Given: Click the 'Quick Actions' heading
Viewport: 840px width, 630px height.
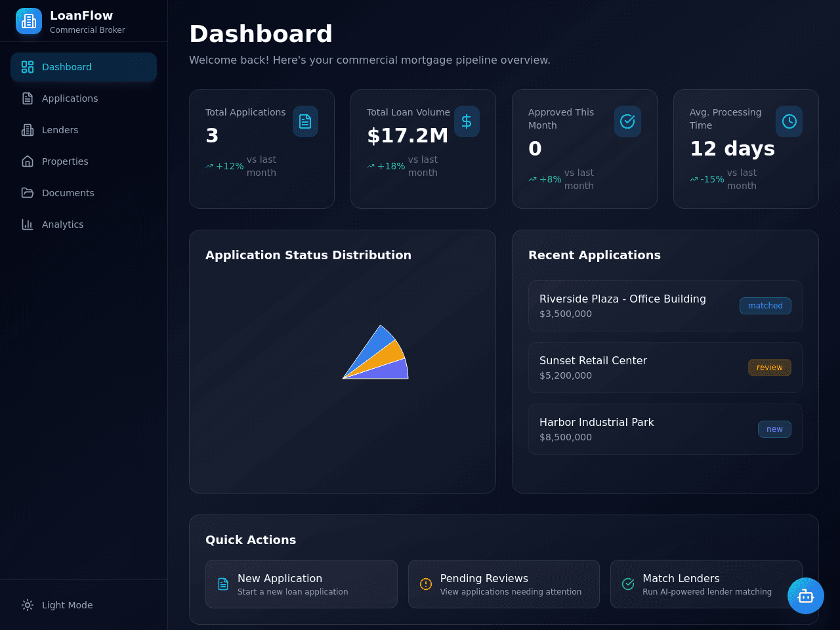Looking at the screenshot, I should pyautogui.click(x=251, y=540).
